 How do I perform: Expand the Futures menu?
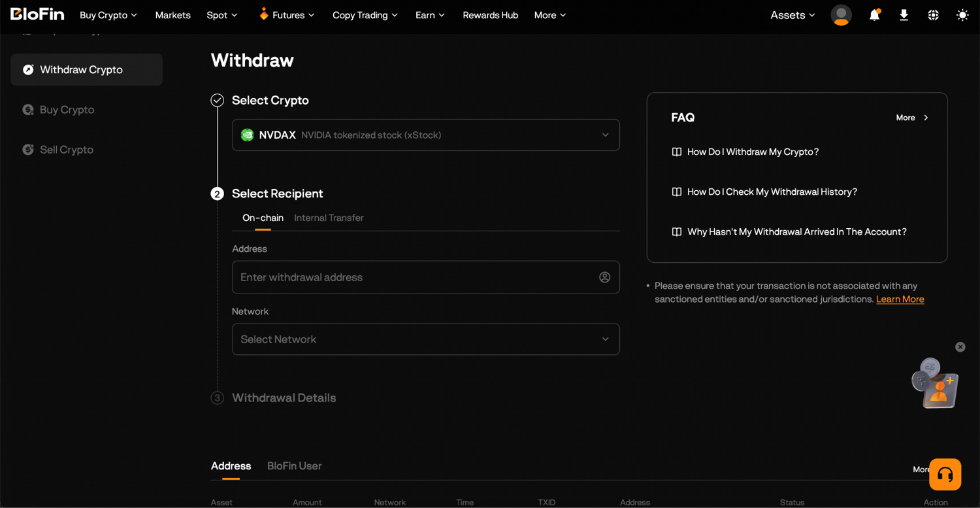(x=287, y=15)
